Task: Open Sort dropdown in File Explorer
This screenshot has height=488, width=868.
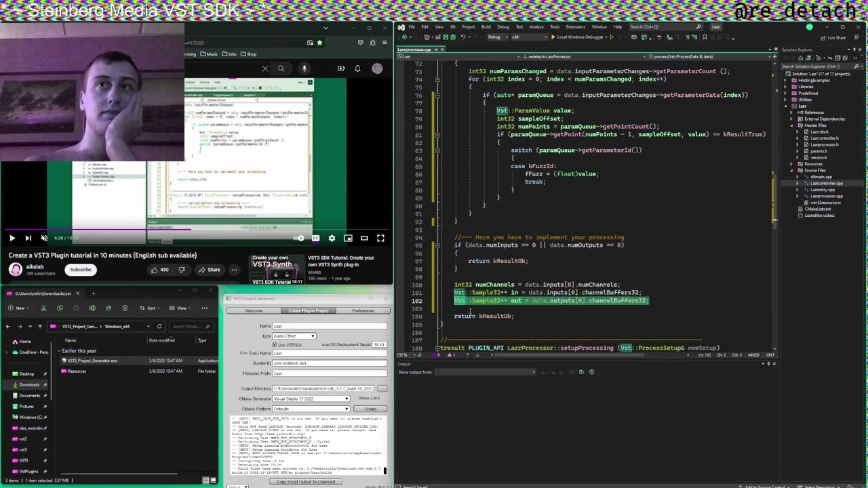Action: (x=151, y=308)
